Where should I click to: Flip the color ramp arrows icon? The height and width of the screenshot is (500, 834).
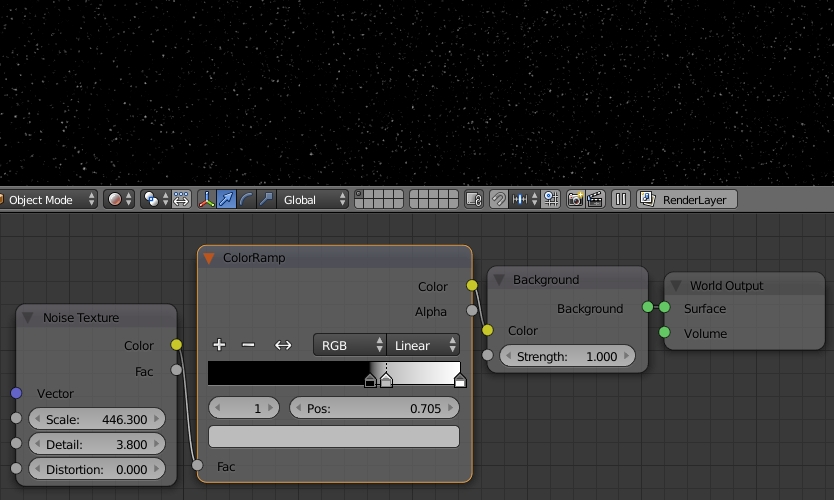tap(283, 345)
